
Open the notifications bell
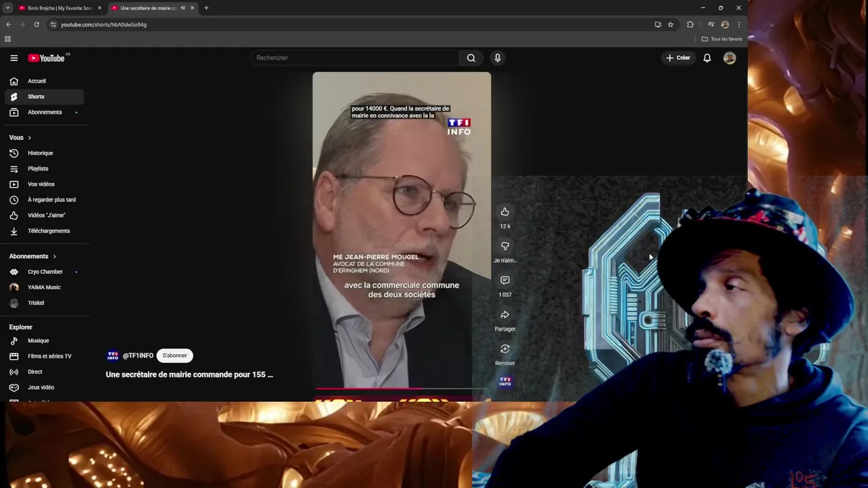[707, 58]
